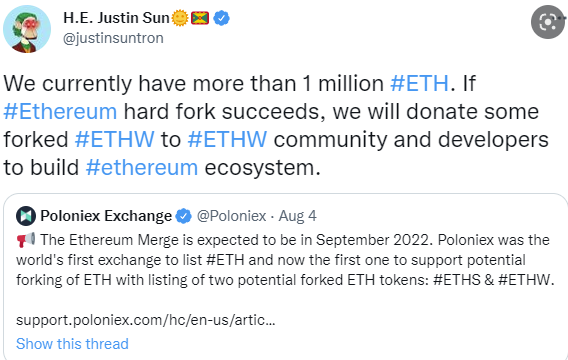The image size is (568, 360).
Task: Open the support.poloniex.com article link
Action: click(x=146, y=320)
